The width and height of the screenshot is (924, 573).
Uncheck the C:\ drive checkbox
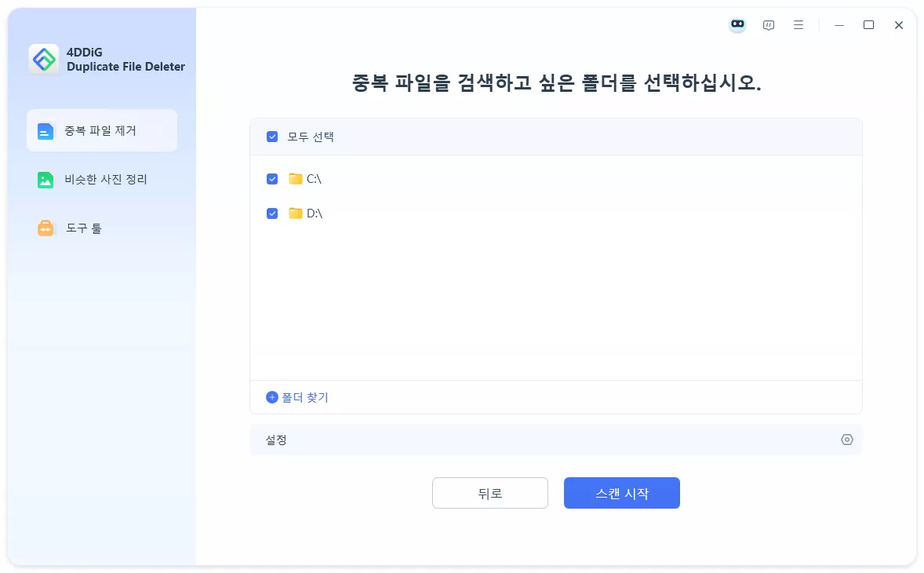click(x=272, y=178)
